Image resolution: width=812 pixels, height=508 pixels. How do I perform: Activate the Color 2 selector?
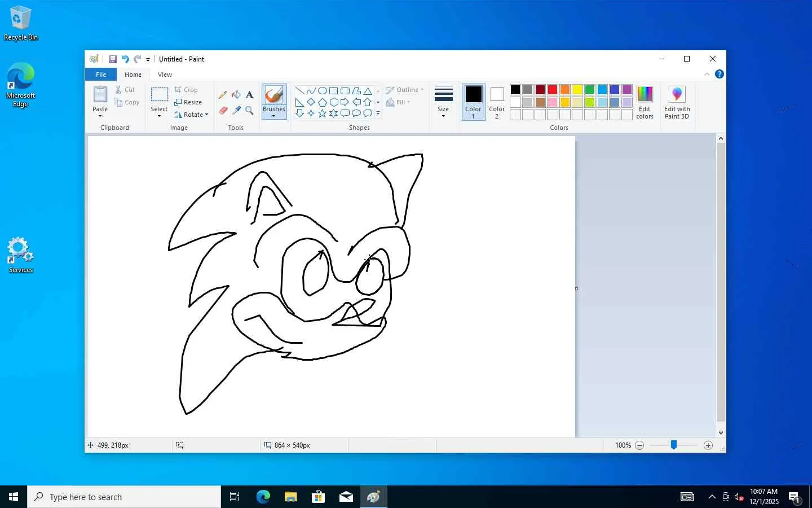pos(497,102)
